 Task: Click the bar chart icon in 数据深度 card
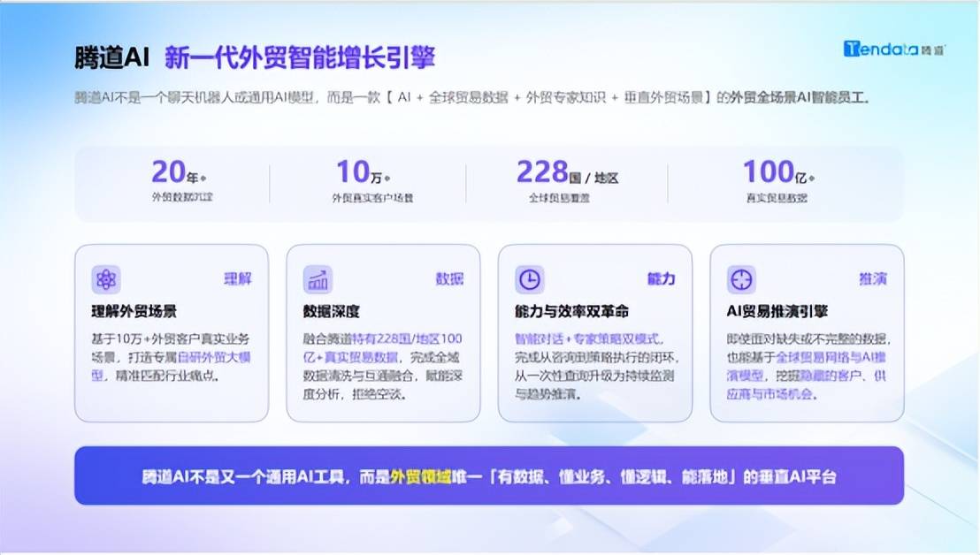(x=318, y=279)
